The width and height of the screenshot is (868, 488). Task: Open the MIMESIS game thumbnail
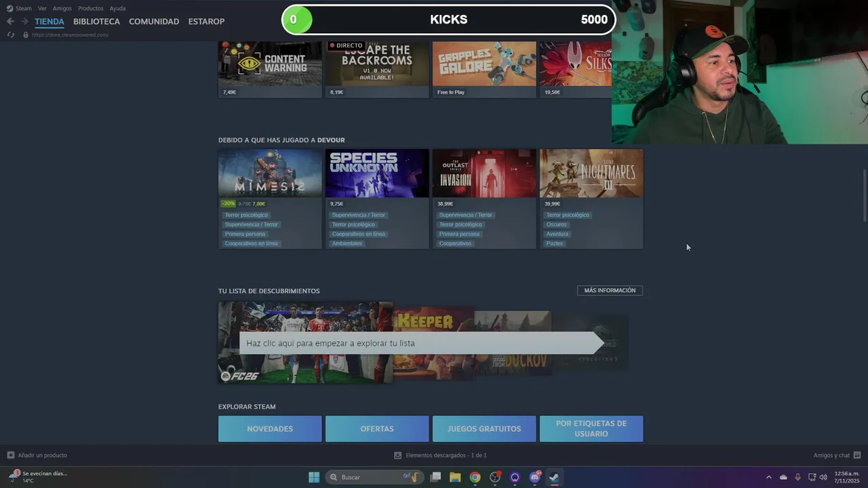(270, 174)
